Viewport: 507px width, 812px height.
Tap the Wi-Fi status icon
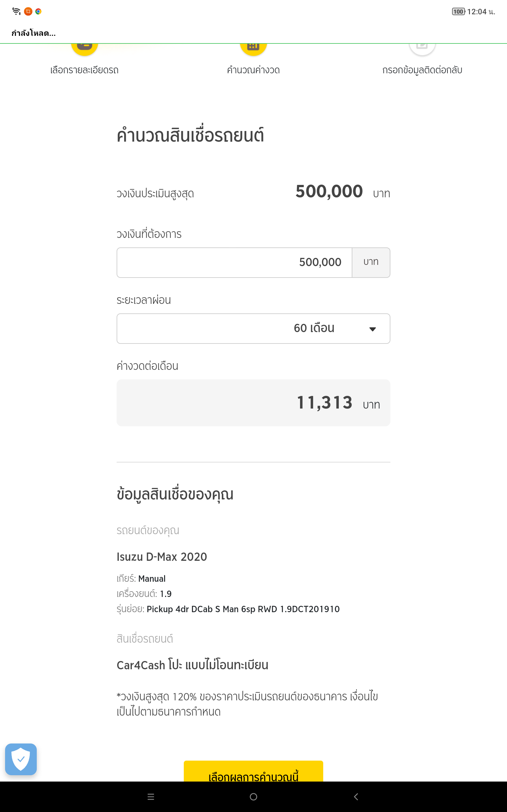point(16,11)
